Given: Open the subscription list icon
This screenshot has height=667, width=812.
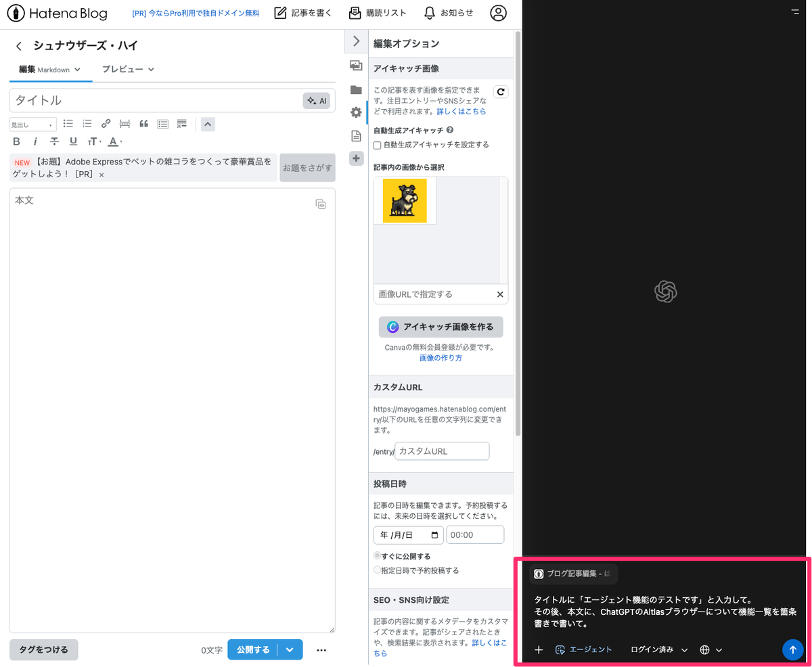Looking at the screenshot, I should (x=355, y=13).
